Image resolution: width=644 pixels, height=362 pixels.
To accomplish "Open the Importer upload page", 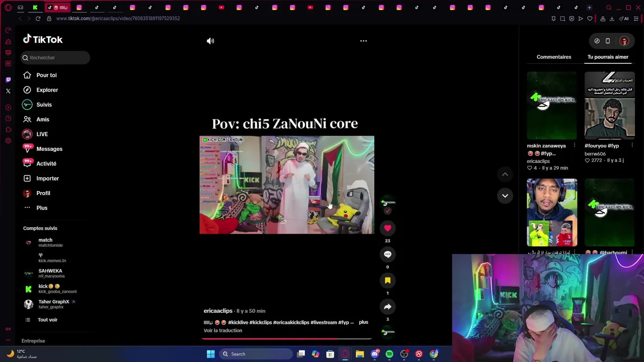I will point(41,178).
